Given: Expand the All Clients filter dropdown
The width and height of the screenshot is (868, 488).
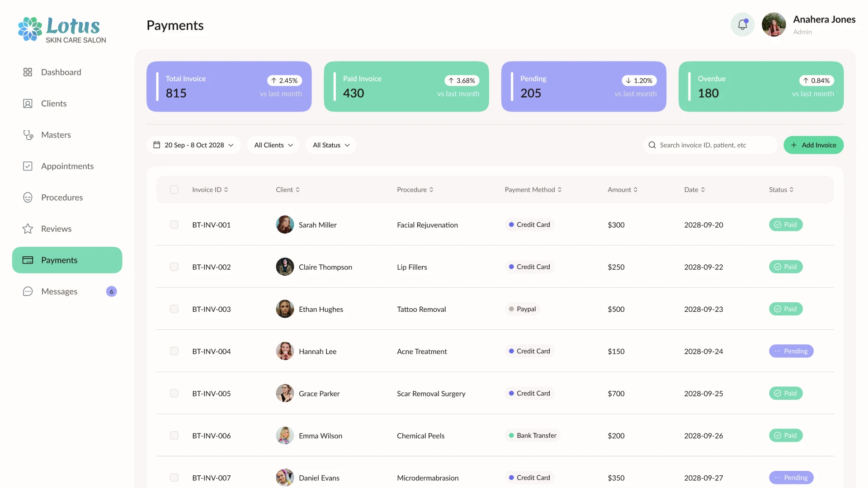Looking at the screenshot, I should coord(273,145).
